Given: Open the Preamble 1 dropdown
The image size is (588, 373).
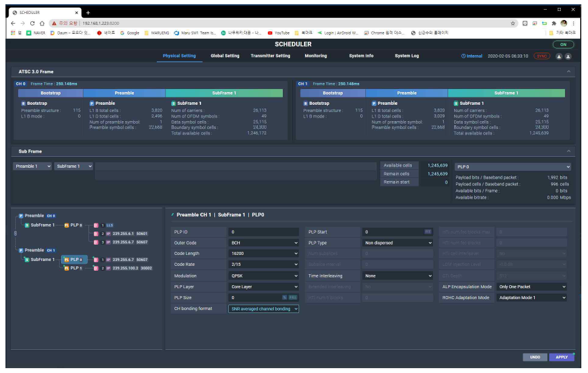Looking at the screenshot, I should pyautogui.click(x=32, y=167).
